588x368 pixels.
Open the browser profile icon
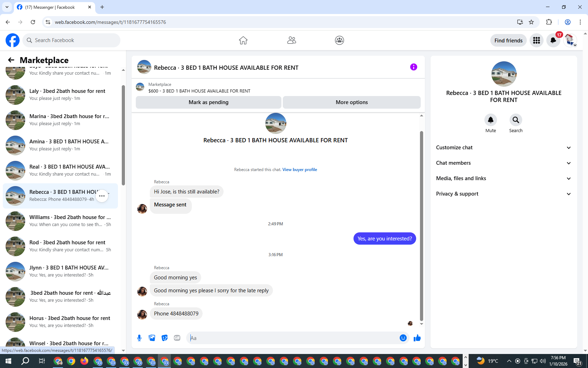[x=568, y=22]
